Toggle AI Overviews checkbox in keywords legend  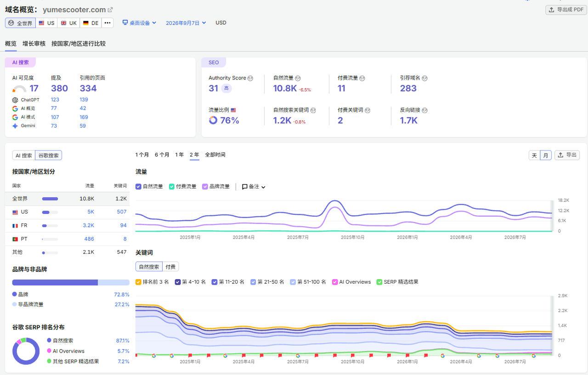coord(335,282)
